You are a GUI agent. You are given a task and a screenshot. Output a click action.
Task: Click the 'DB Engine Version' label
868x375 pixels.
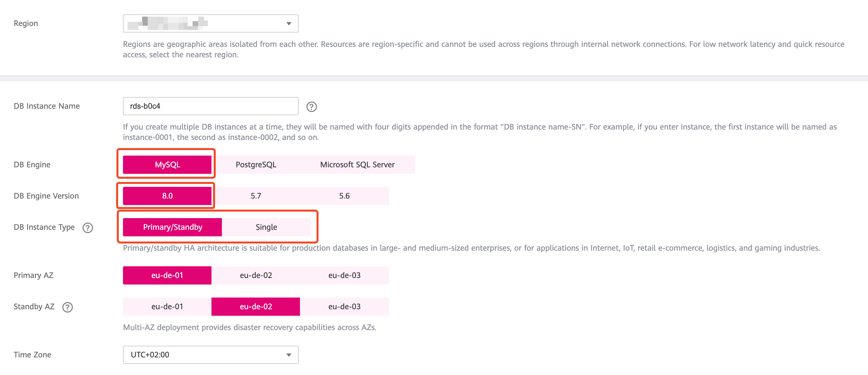pos(46,196)
